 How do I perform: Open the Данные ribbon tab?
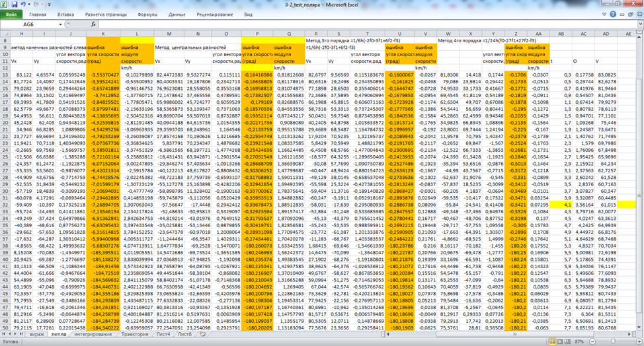pos(177,13)
